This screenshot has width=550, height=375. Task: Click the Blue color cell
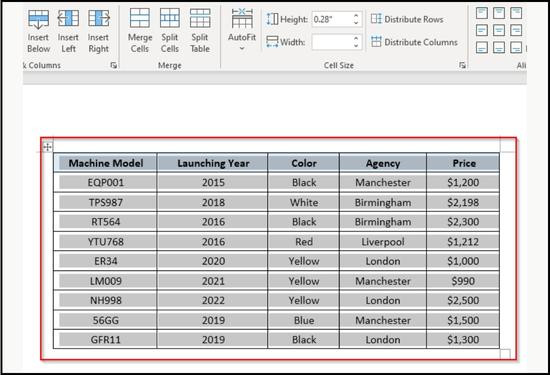pyautogui.click(x=304, y=320)
